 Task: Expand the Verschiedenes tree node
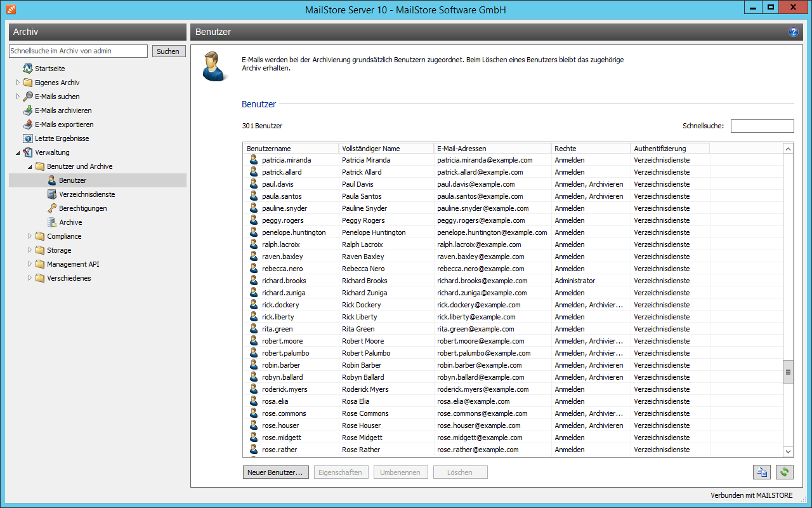click(x=30, y=278)
